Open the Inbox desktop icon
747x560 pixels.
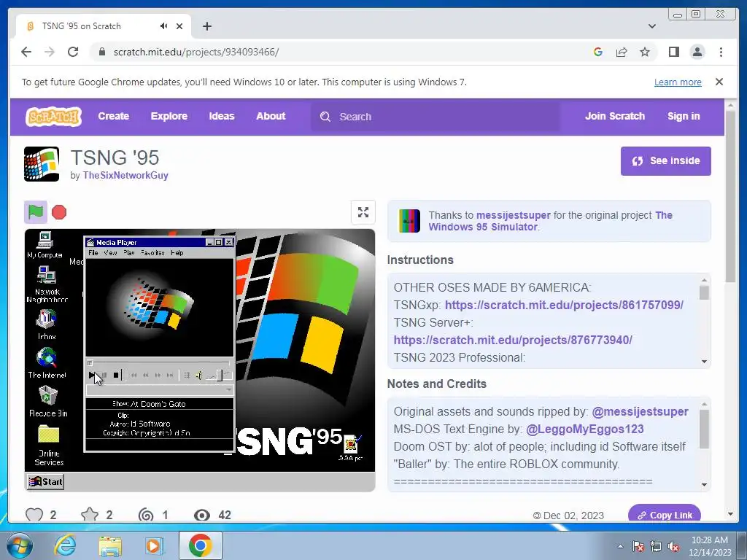(x=47, y=324)
